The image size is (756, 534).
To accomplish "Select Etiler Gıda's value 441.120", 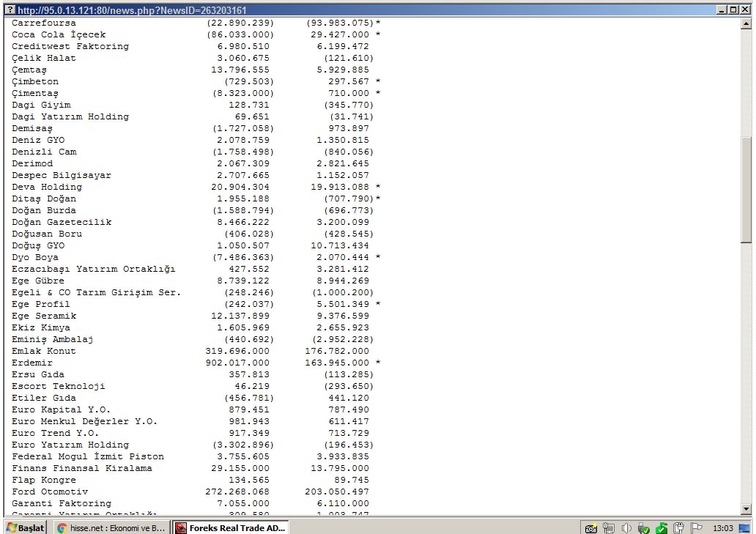I will pos(349,398).
